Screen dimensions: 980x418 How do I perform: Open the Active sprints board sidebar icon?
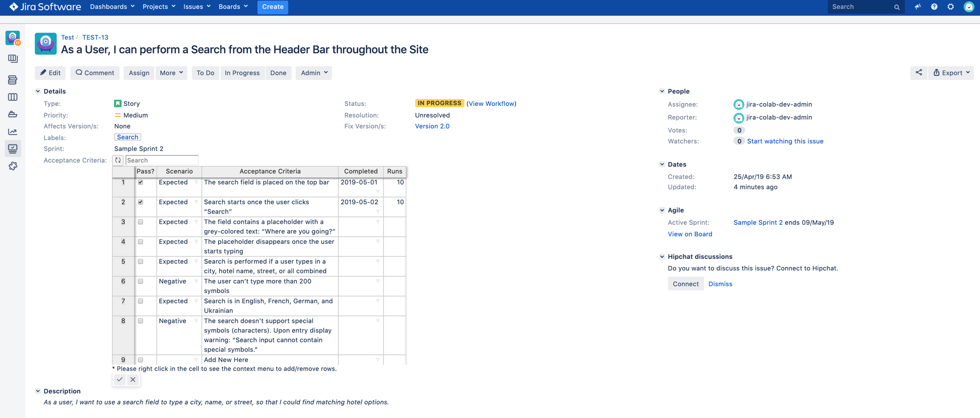click(x=13, y=97)
